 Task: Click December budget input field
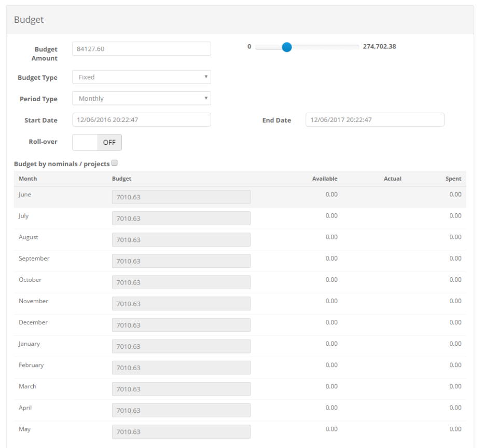[x=181, y=325]
